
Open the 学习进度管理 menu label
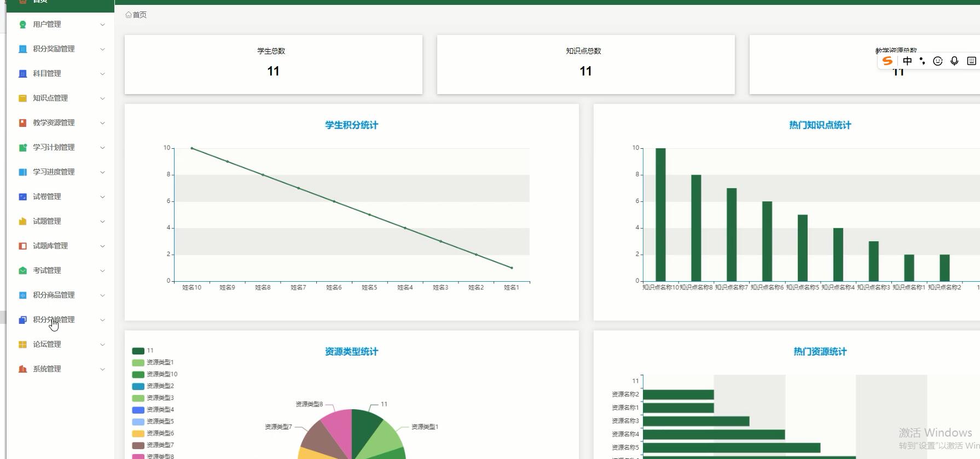pyautogui.click(x=54, y=172)
